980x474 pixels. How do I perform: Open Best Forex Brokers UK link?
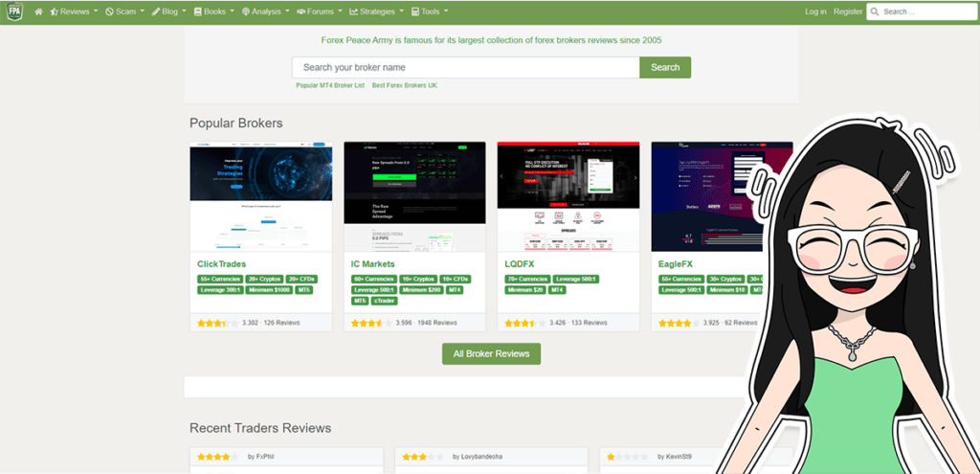click(405, 85)
